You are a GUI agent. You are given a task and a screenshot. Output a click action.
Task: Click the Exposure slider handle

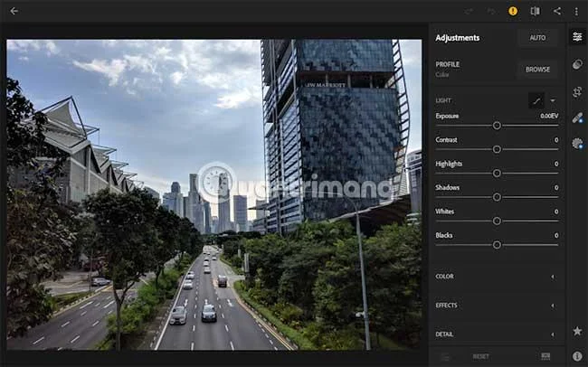[497, 126]
